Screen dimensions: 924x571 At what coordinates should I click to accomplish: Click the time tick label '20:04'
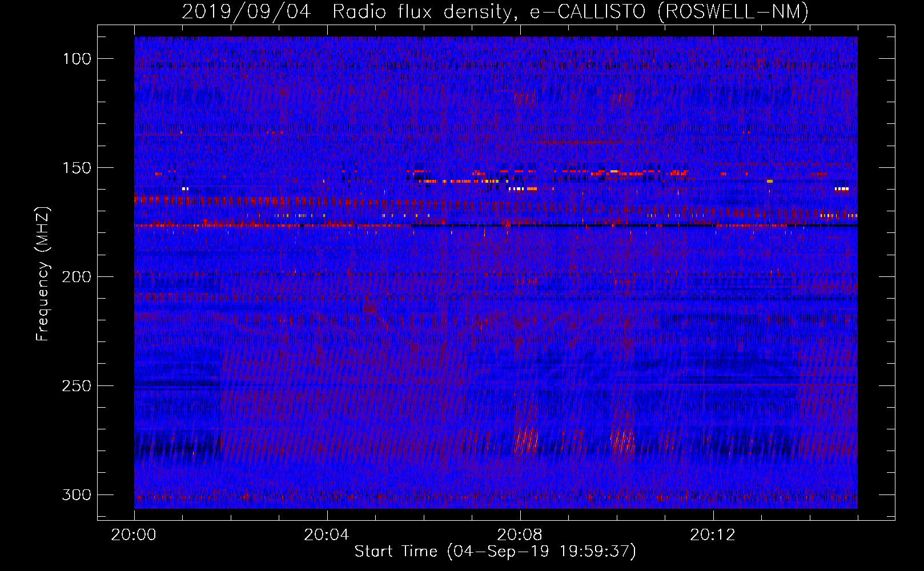click(327, 535)
